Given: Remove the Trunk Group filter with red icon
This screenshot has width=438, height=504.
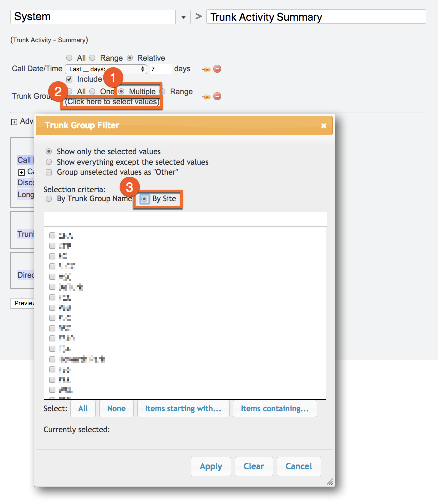Looking at the screenshot, I should pos(217,96).
